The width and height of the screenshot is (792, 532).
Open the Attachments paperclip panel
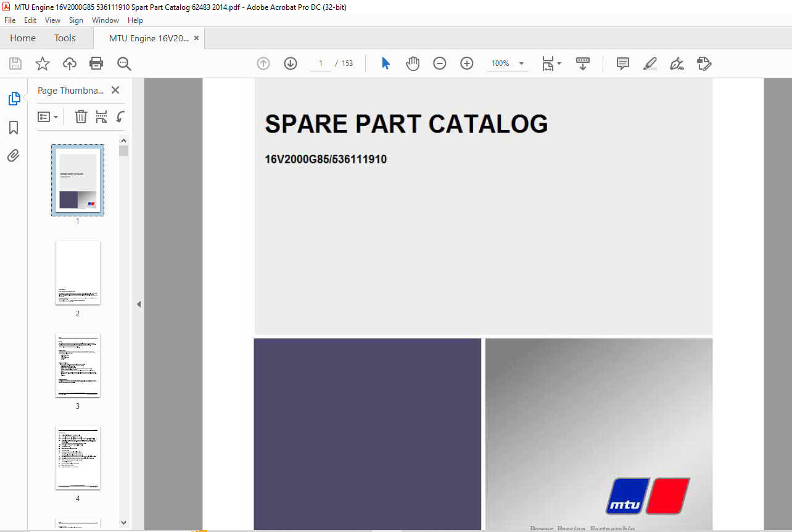click(14, 155)
